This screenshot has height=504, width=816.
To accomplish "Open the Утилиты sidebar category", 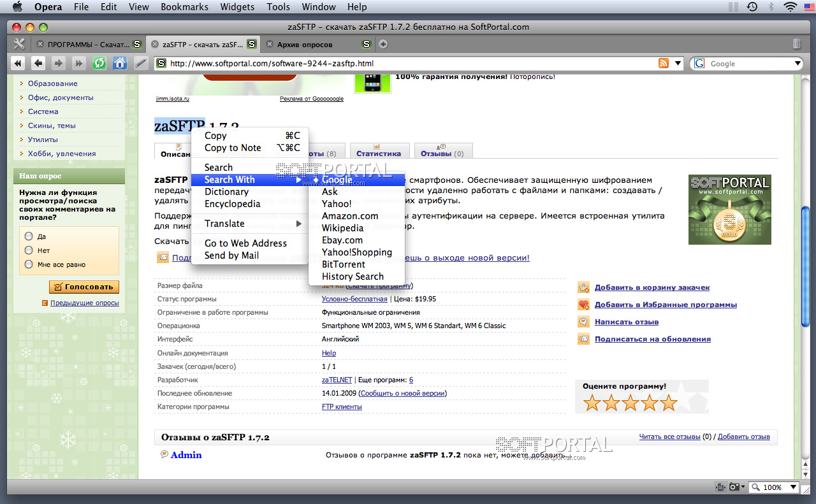I will point(43,140).
